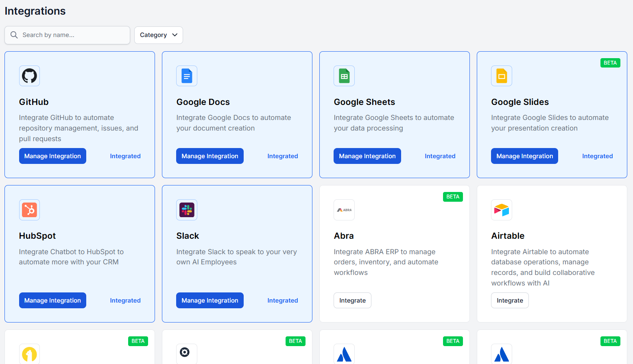Open the Integrated link for Slack
Viewport: 633px width, 364px height.
click(283, 300)
